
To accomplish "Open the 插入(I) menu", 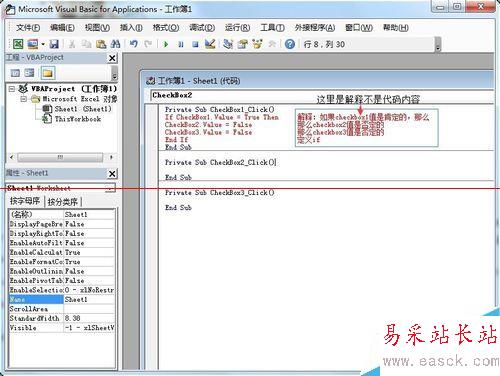I will (131, 27).
